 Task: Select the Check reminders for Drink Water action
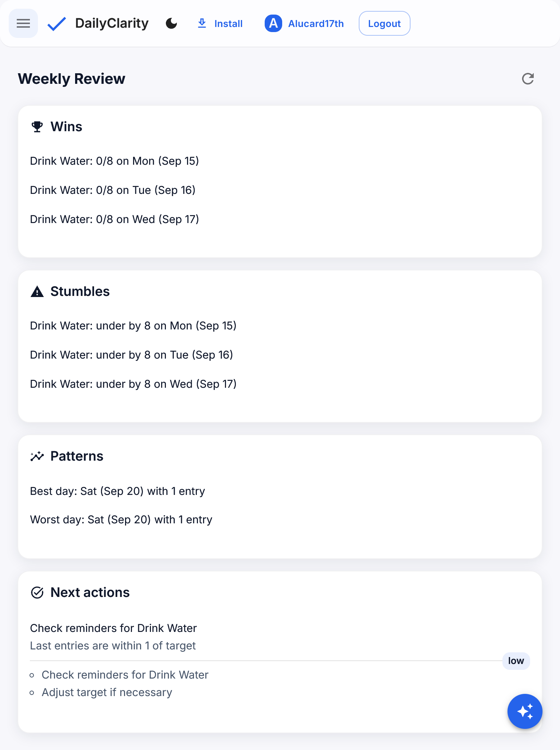click(x=113, y=628)
